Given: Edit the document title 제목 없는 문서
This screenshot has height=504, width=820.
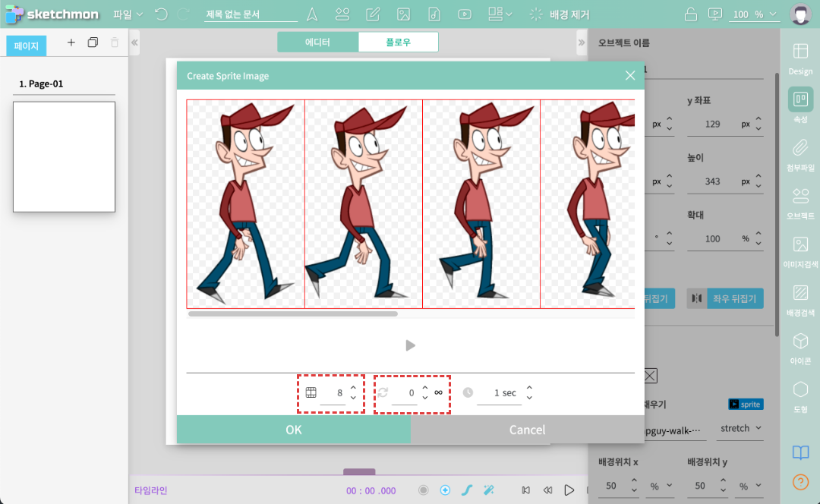Looking at the screenshot, I should pos(251,14).
